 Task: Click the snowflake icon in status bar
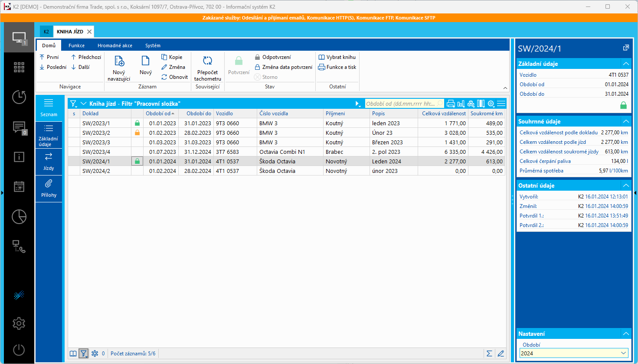[x=95, y=354]
